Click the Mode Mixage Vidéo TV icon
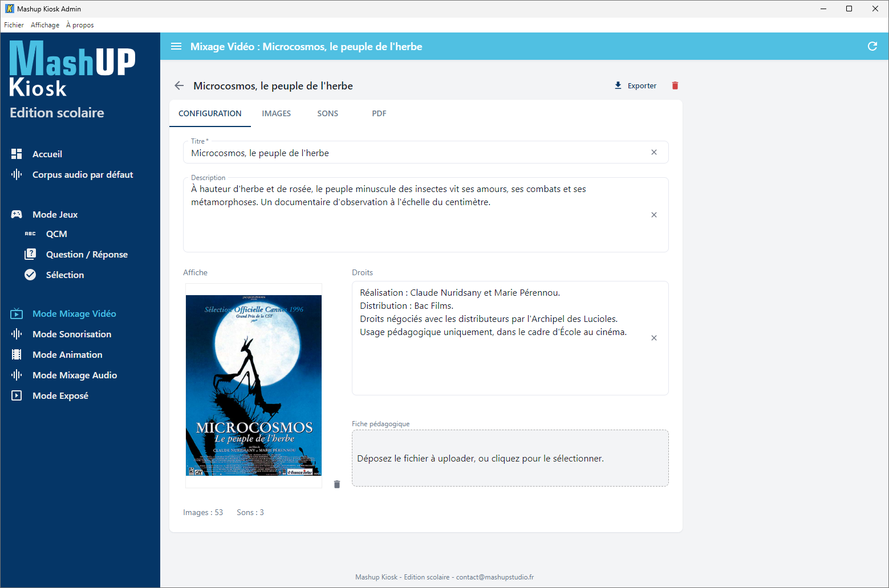The height and width of the screenshot is (588, 889). (17, 313)
